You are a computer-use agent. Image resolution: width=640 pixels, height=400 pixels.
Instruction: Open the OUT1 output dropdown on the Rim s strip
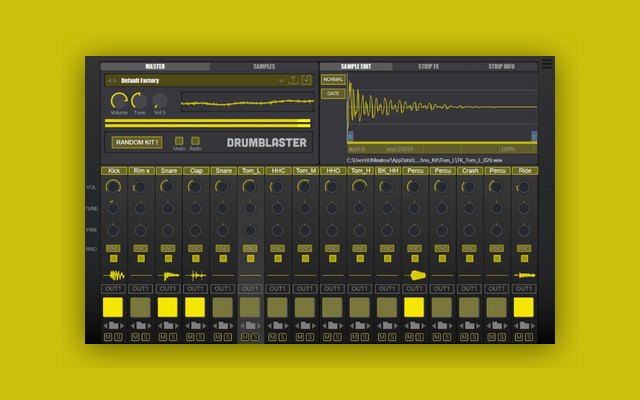[x=141, y=289]
